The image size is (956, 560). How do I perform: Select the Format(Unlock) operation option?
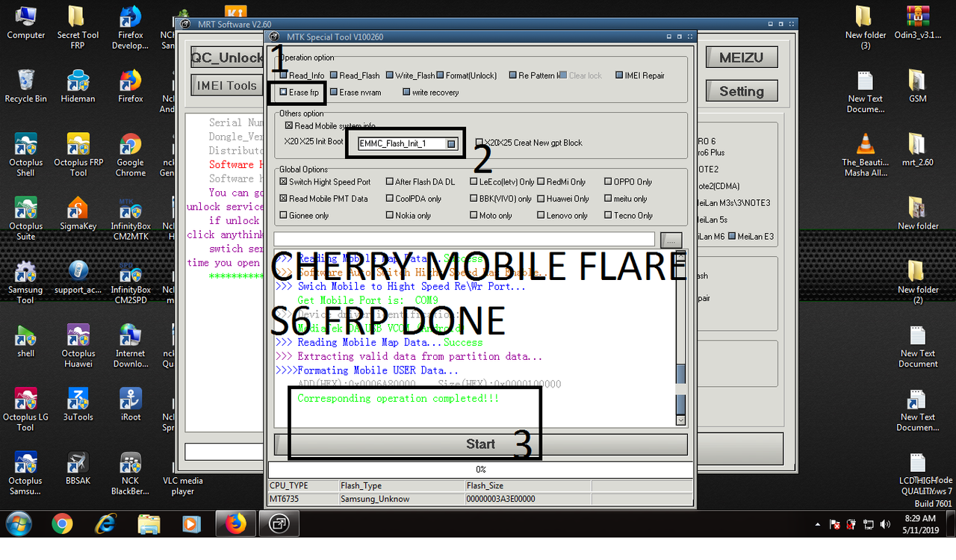pyautogui.click(x=466, y=75)
